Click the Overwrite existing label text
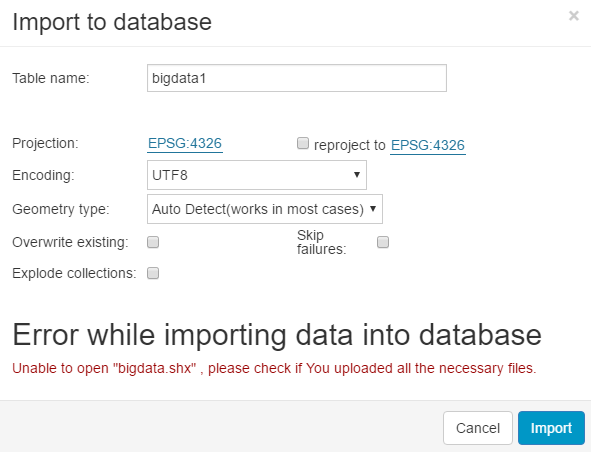Screen dimensions: 591x452 (70, 242)
